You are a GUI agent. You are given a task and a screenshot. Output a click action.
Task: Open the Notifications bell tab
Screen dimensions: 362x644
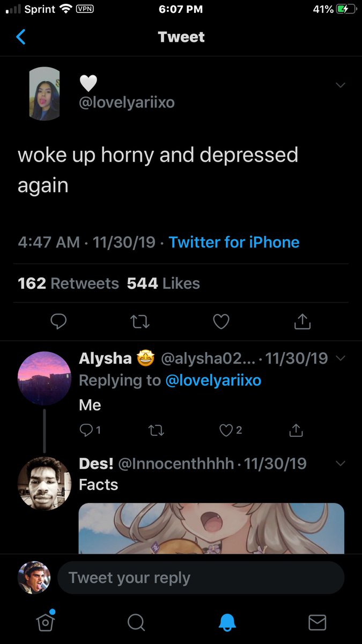227,622
